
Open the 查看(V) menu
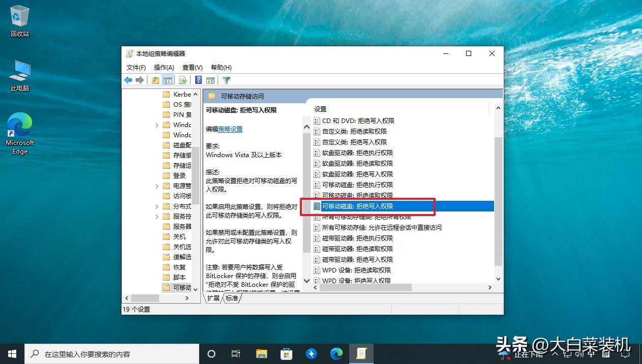coord(192,68)
